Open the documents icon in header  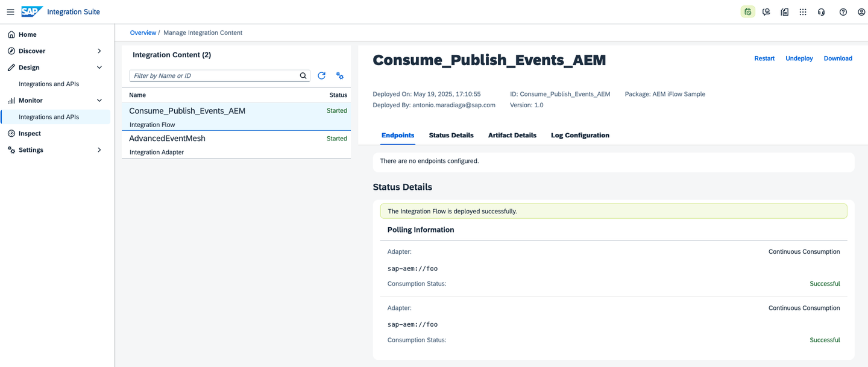point(784,12)
